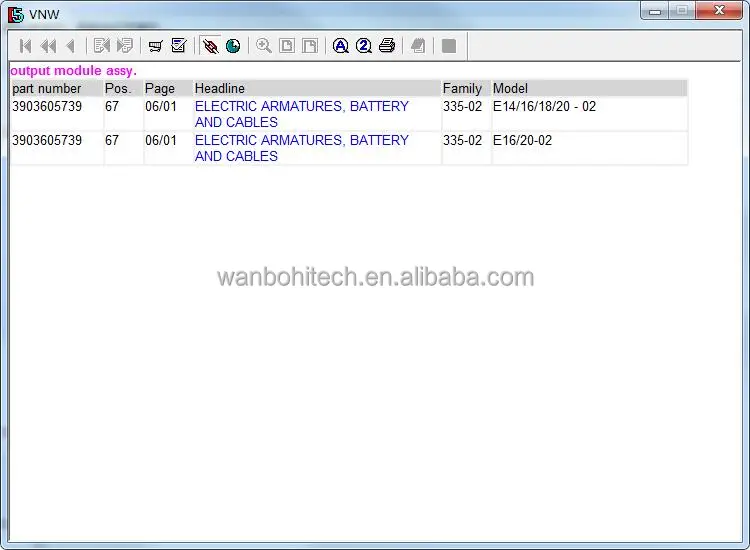
Task: Click the double-arrow rewind icon
Action: point(48,46)
